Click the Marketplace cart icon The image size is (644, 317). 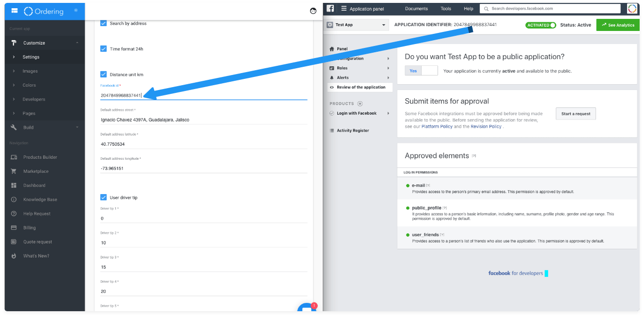[14, 171]
